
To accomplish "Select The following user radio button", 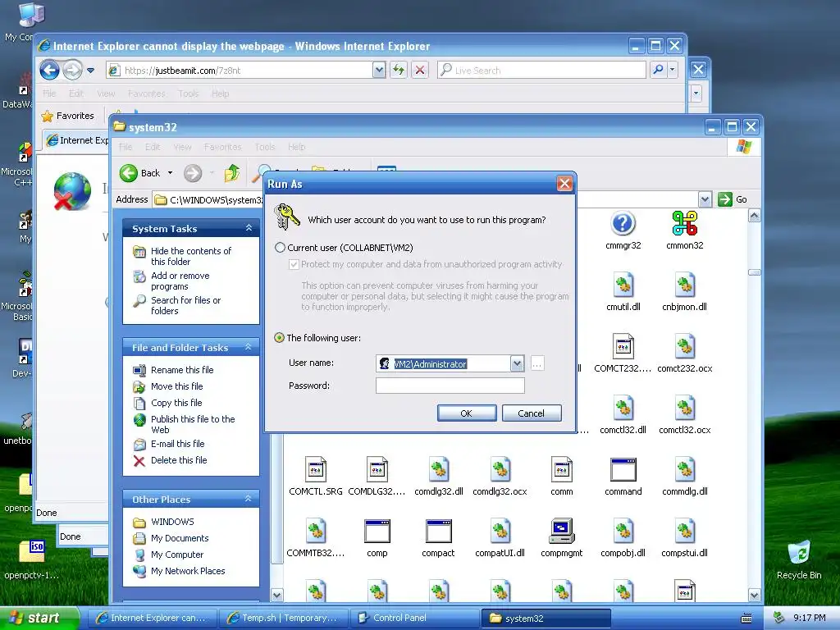I will click(x=279, y=338).
